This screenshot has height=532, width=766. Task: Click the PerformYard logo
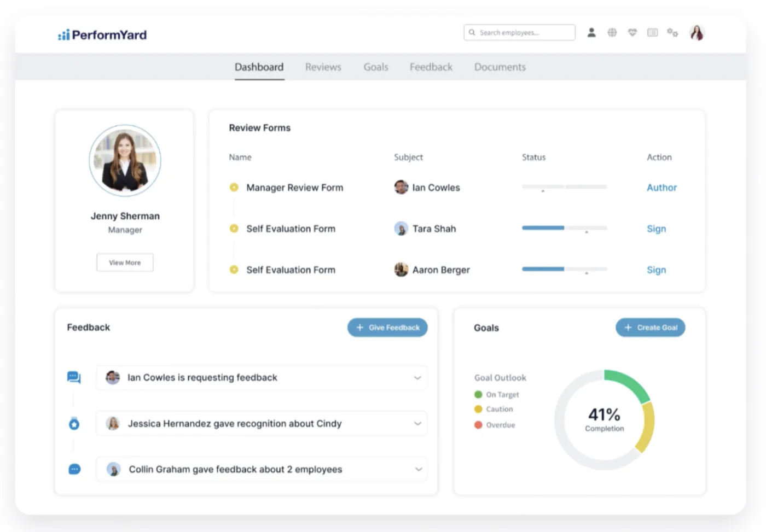coord(102,35)
